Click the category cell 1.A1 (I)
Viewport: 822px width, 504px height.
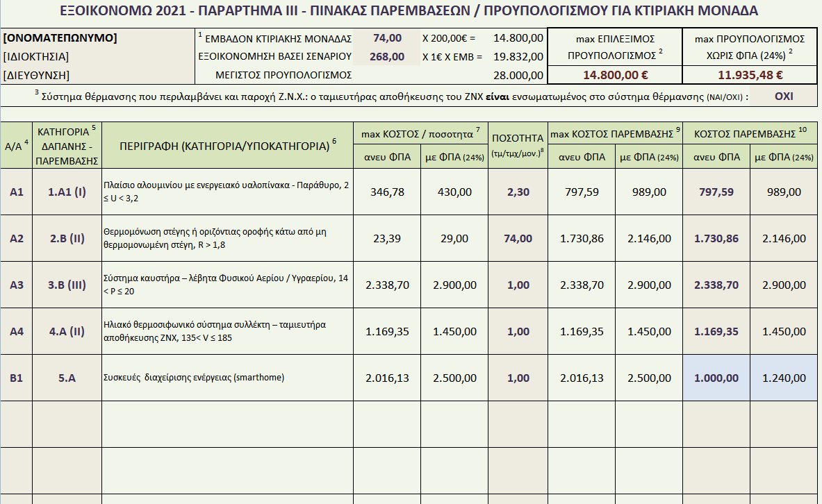pos(67,192)
